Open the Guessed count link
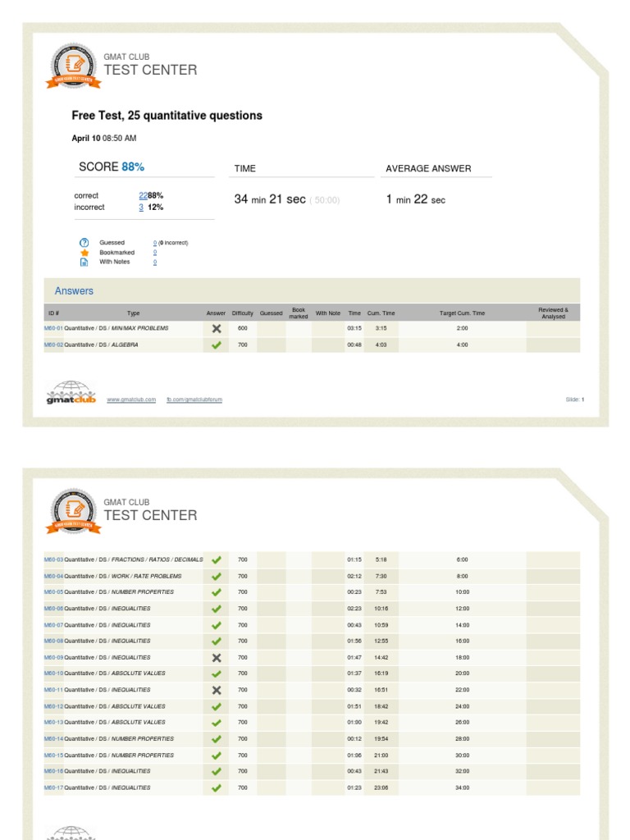The height and width of the screenshot is (840, 630). (x=155, y=243)
